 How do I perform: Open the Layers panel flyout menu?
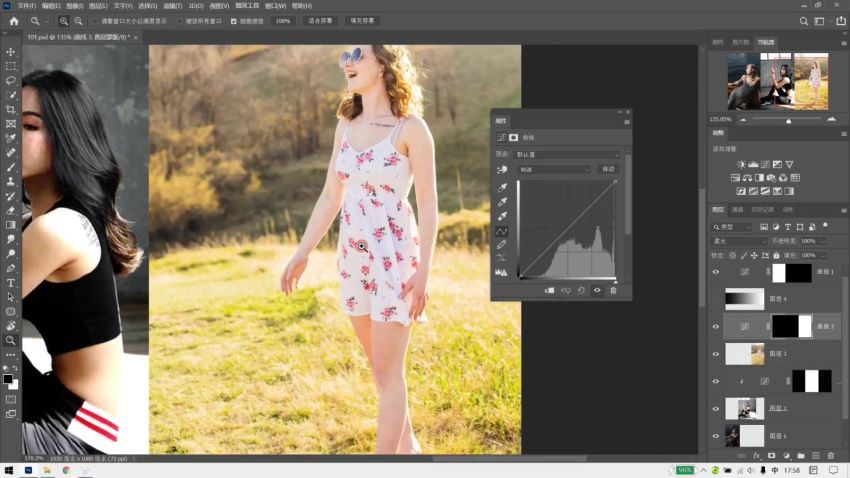pos(843,210)
